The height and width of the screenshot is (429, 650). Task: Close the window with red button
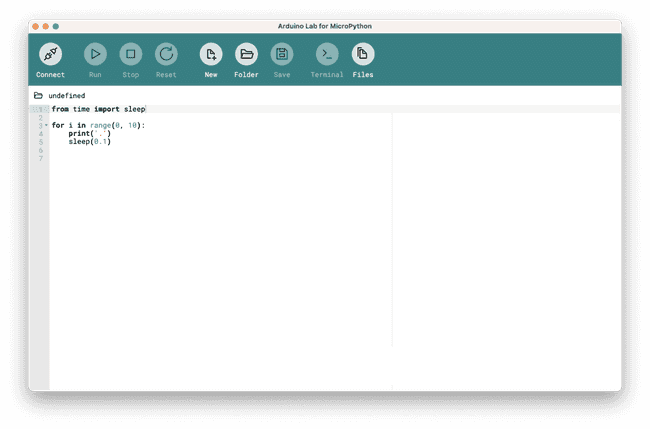tap(35, 26)
